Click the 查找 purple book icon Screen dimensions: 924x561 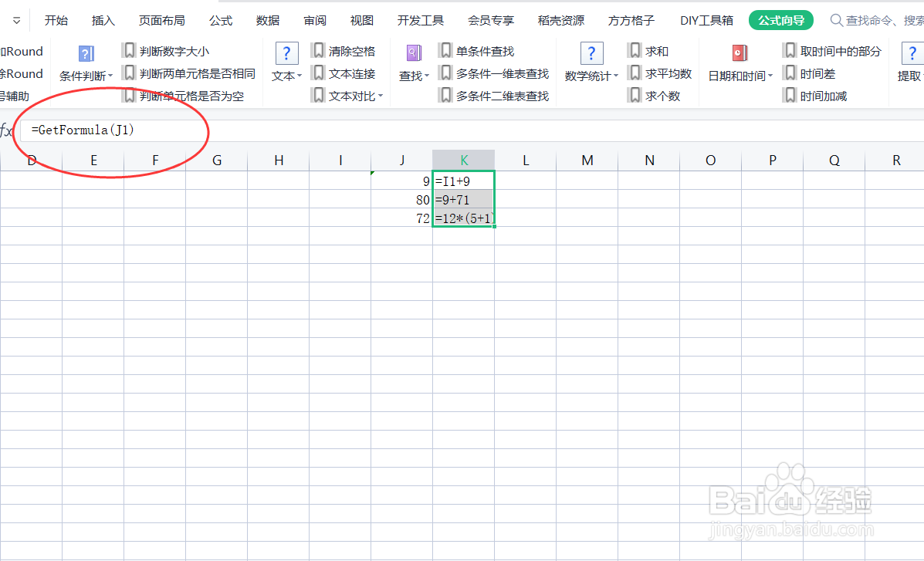tap(414, 53)
